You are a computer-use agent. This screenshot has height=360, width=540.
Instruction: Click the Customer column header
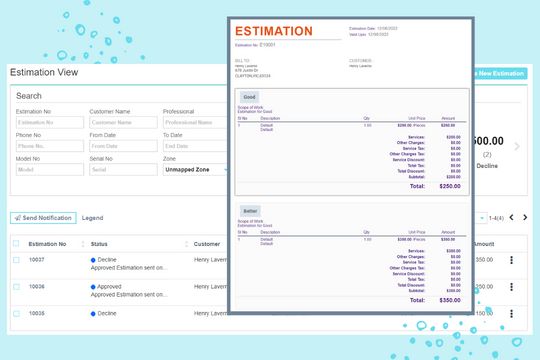pyautogui.click(x=207, y=244)
